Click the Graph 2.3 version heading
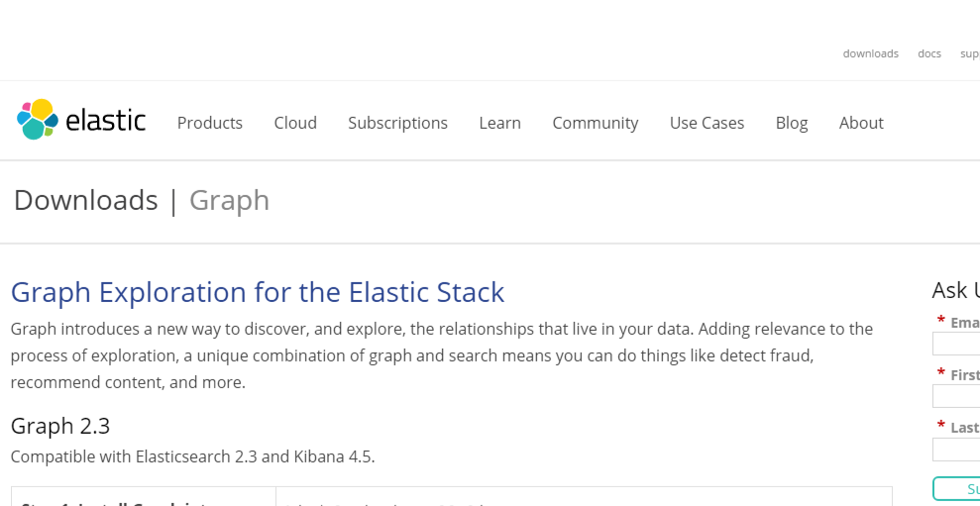This screenshot has height=506, width=980. coord(59,426)
